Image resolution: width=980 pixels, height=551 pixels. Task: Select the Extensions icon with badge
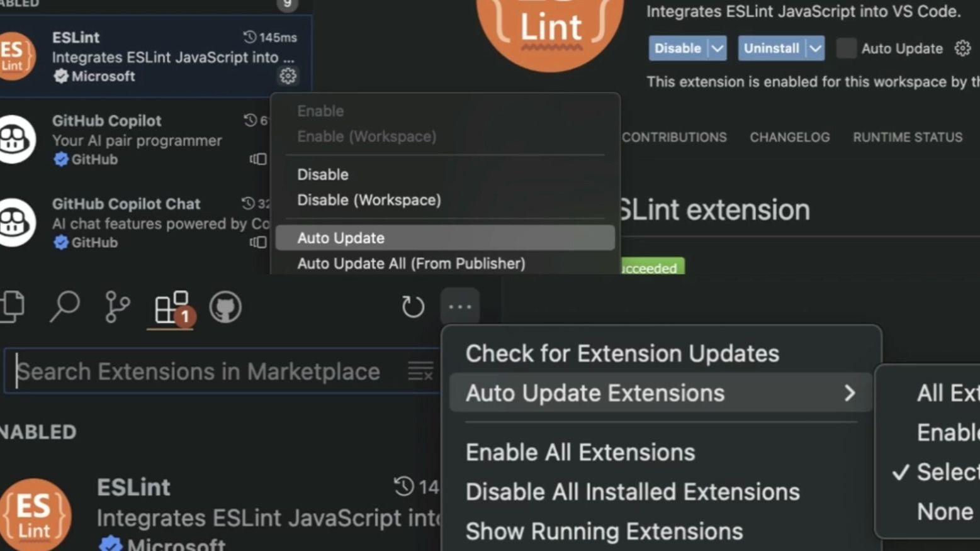click(170, 306)
